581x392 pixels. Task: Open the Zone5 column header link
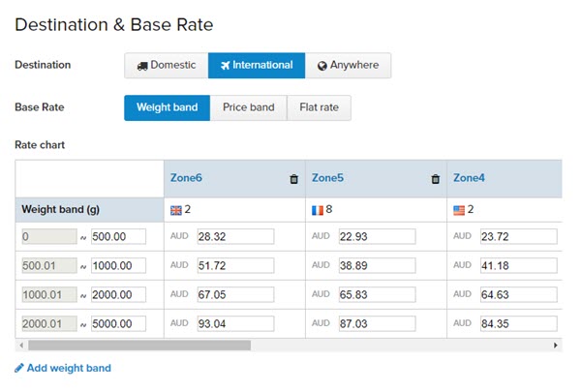(327, 178)
